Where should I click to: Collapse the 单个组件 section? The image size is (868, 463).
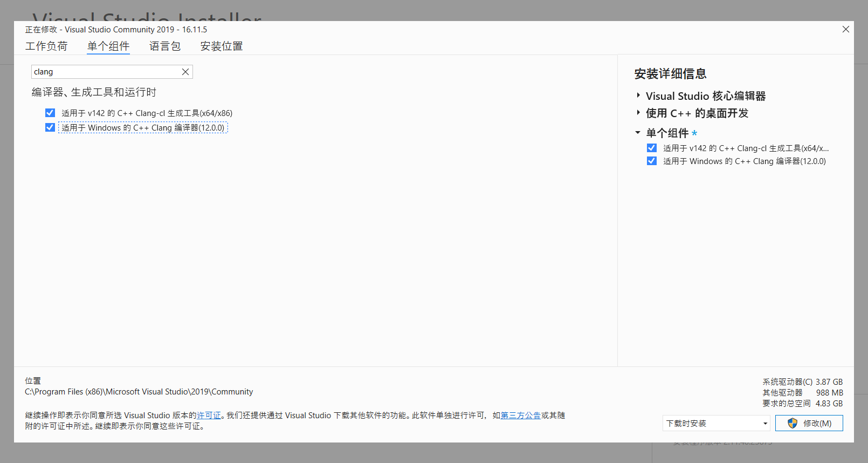click(638, 133)
